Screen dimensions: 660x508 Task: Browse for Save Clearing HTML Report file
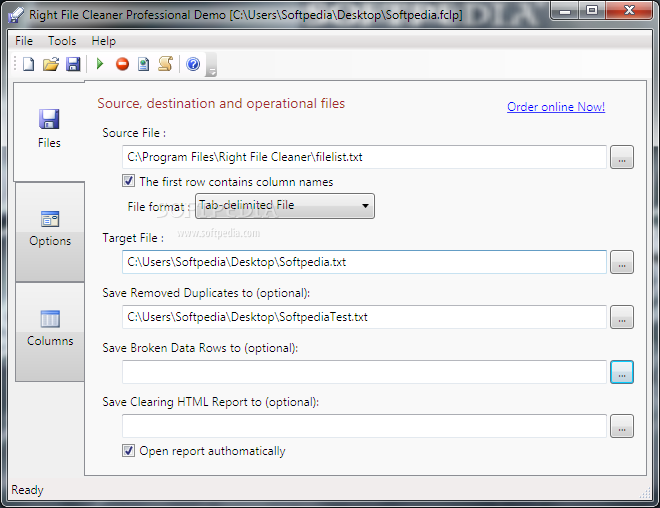pos(622,426)
